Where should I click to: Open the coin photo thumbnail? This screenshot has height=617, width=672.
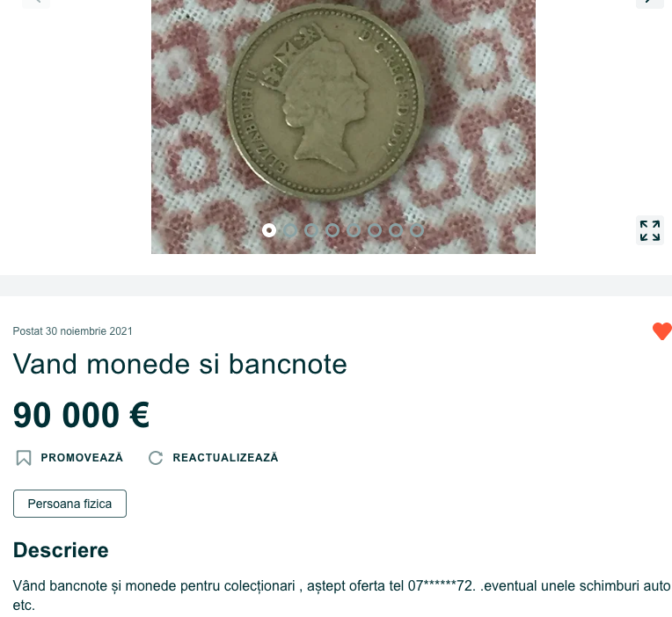click(x=343, y=127)
